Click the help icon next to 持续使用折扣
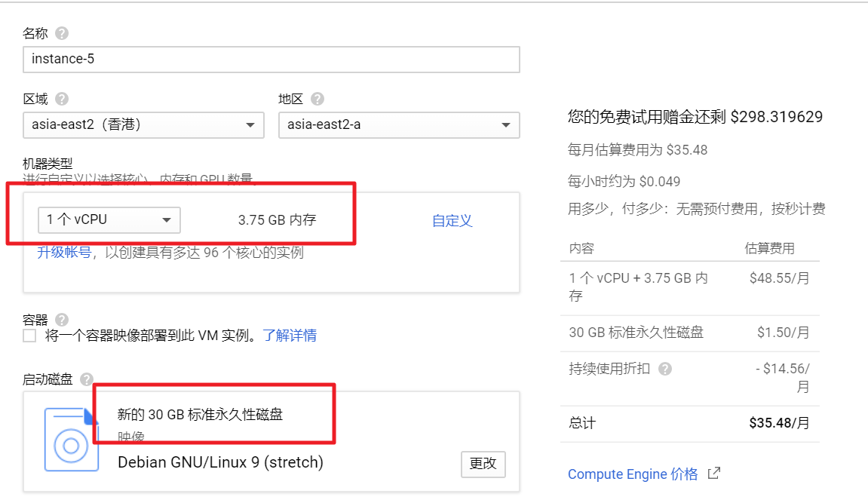This screenshot has width=868, height=503. 665,369
